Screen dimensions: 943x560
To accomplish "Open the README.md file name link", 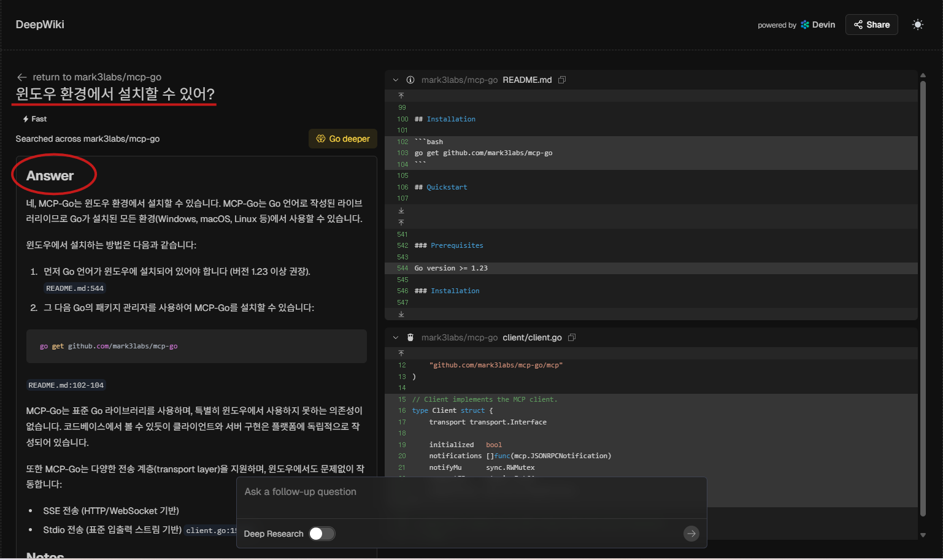I will point(527,80).
